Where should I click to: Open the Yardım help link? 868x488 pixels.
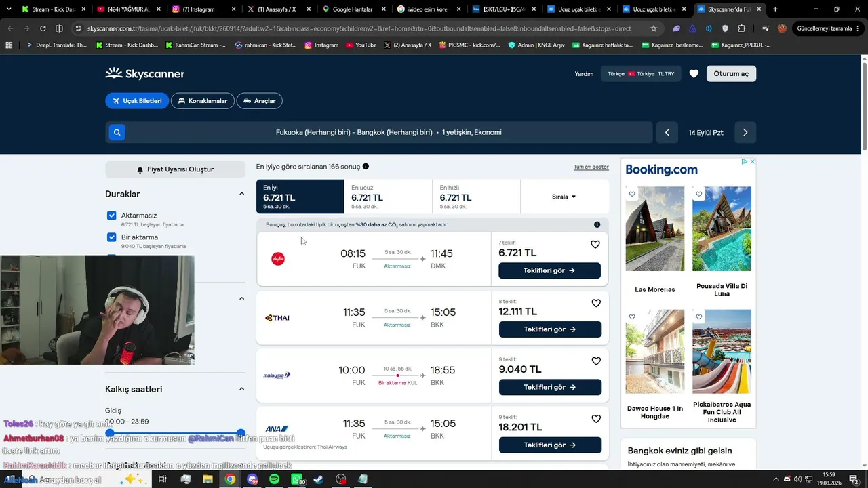(584, 74)
